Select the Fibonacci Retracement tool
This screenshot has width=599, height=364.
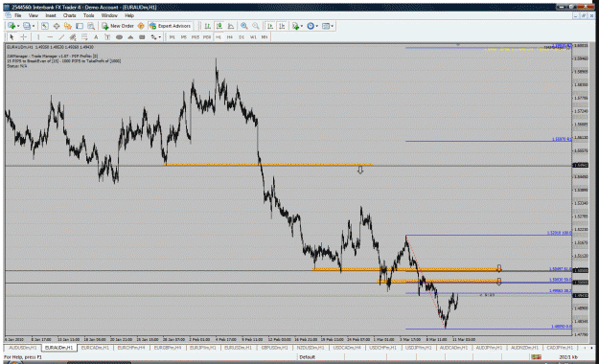pos(84,37)
